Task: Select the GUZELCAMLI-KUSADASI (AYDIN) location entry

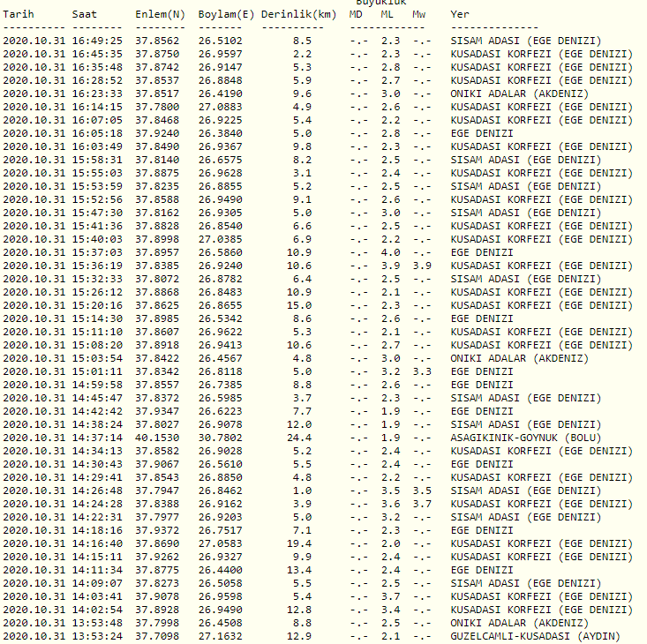Action: tap(535, 636)
